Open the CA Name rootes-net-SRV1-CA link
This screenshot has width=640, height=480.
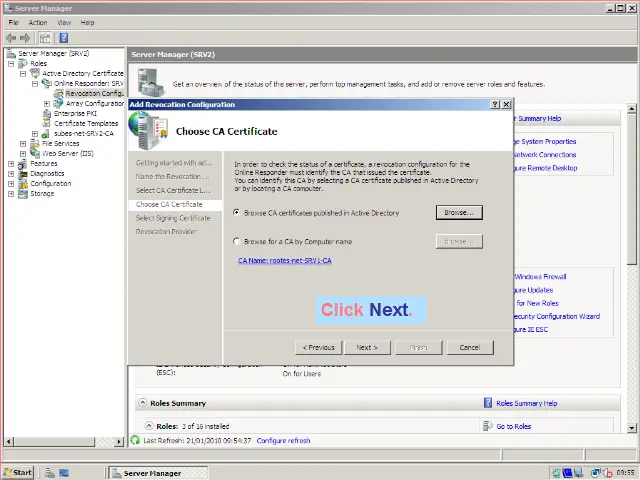click(x=284, y=260)
